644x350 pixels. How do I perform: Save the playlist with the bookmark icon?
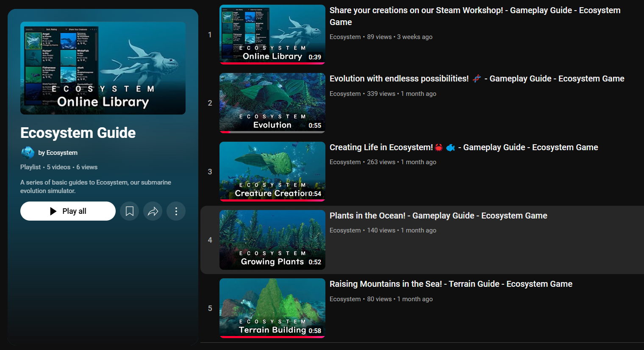click(x=130, y=211)
